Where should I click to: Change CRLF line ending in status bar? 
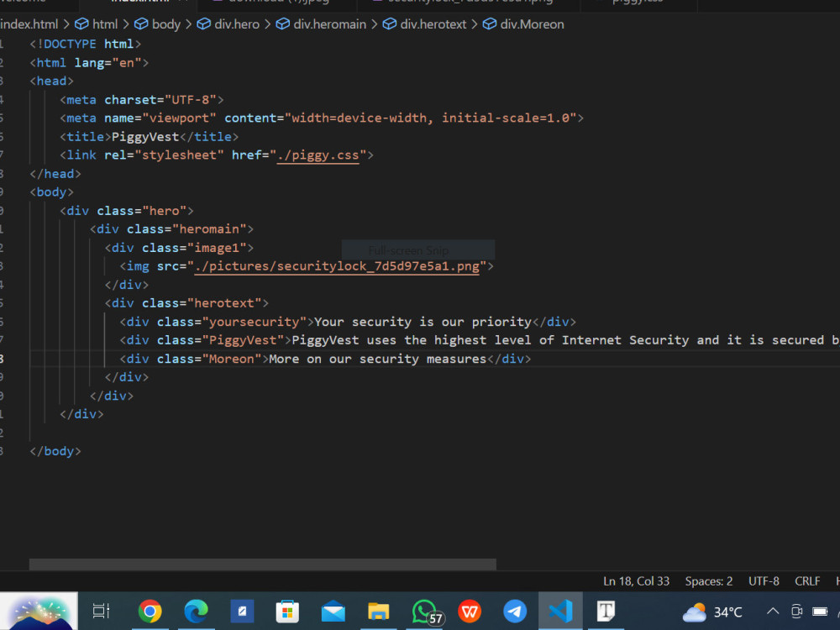click(807, 581)
